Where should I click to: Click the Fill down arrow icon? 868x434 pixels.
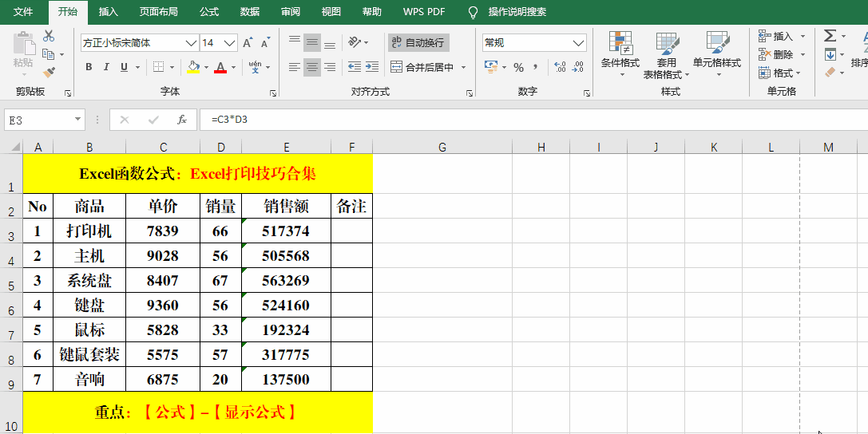830,54
